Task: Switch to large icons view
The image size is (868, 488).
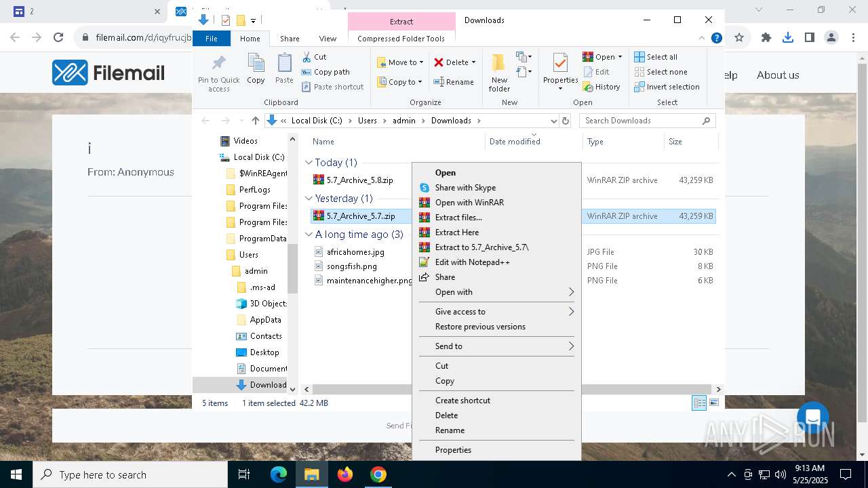Action: 714,403
